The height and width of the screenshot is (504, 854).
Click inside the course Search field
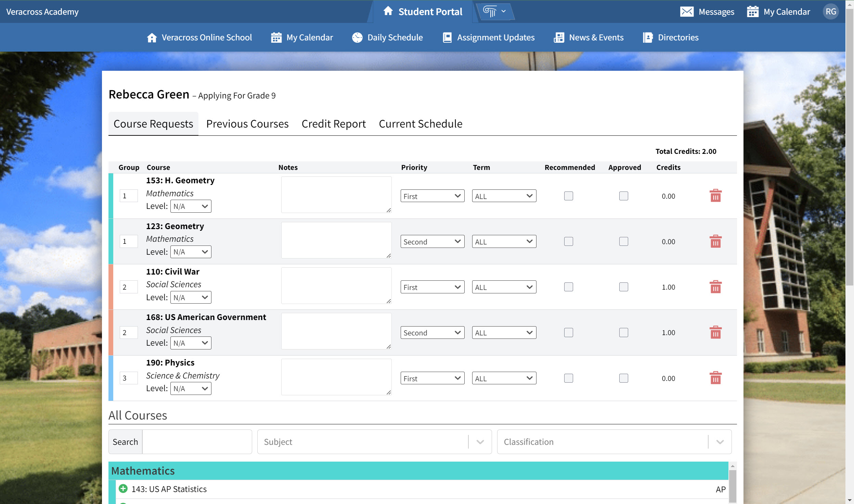(197, 441)
